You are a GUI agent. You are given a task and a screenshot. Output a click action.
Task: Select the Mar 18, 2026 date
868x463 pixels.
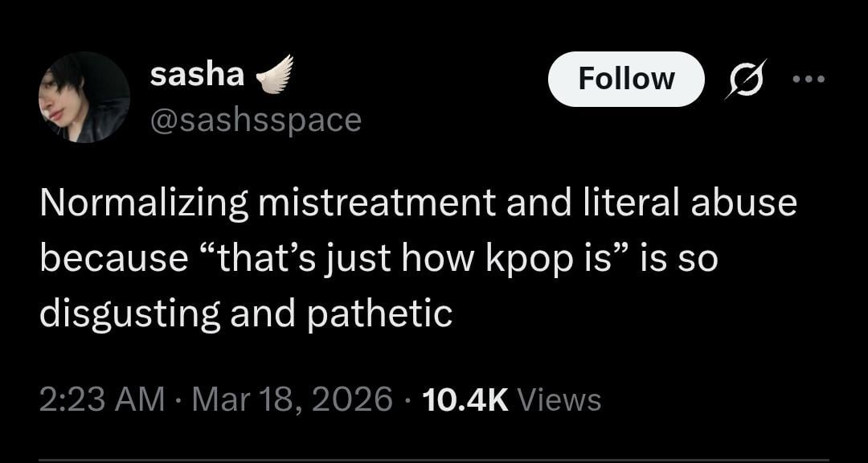click(292, 399)
